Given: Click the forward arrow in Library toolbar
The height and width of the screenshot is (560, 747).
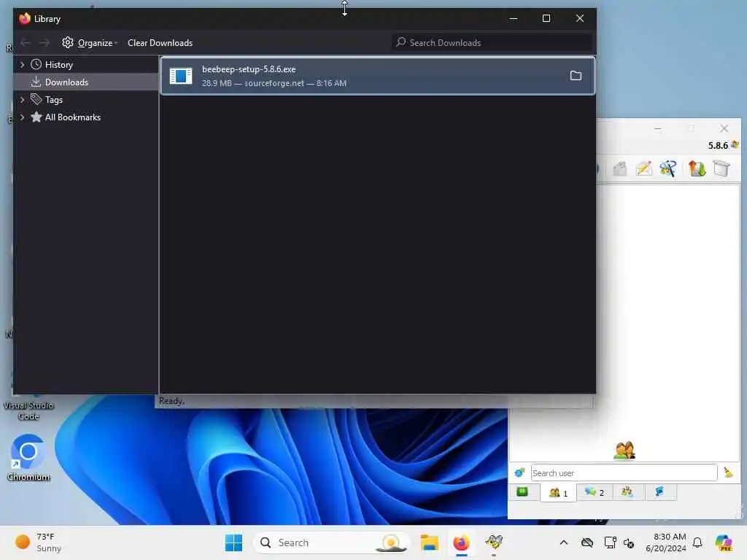Looking at the screenshot, I should click(44, 43).
